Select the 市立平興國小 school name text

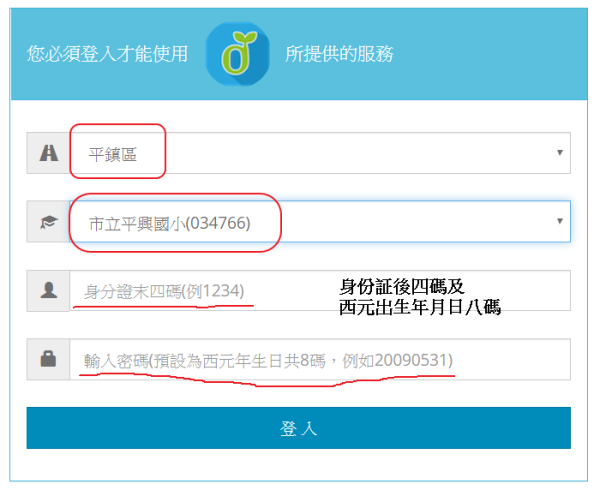point(137,223)
